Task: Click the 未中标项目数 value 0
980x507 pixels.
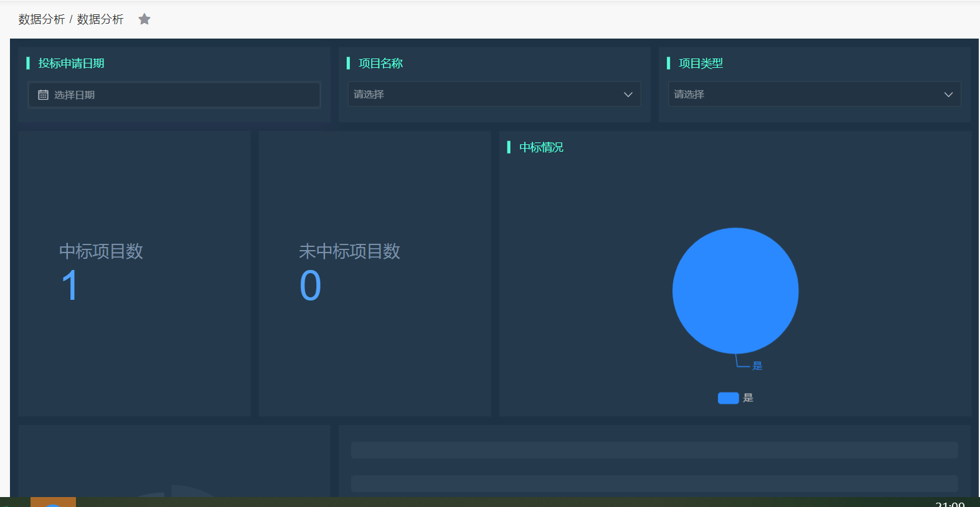Action: coord(310,286)
